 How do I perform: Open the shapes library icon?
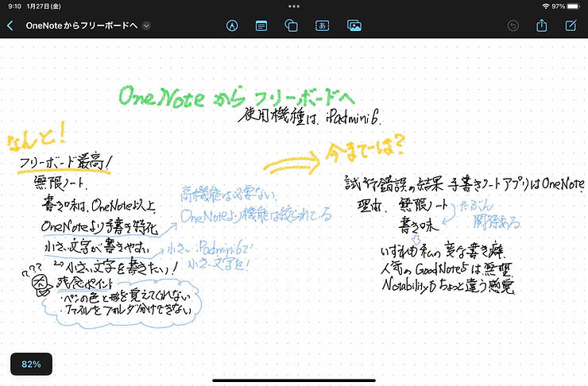(x=292, y=25)
